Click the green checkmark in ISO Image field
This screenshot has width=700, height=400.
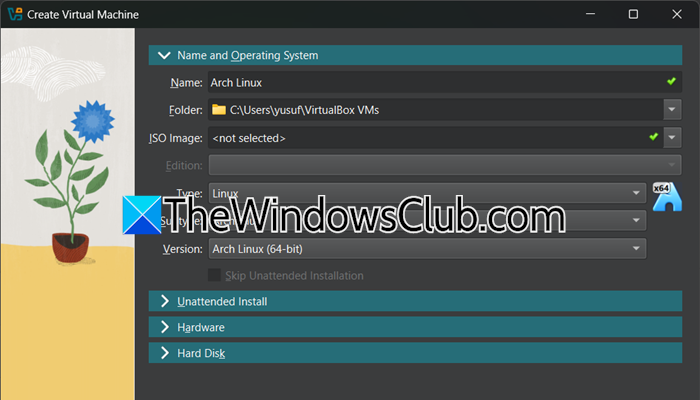click(x=654, y=137)
